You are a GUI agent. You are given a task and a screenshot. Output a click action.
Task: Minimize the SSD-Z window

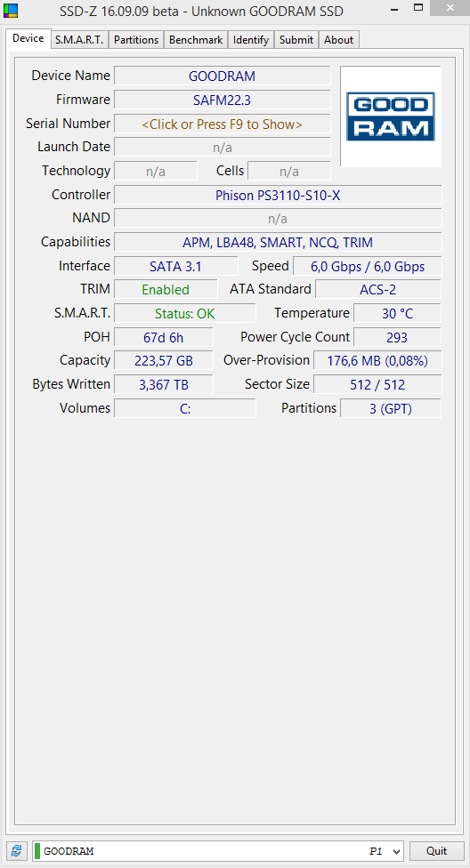(394, 9)
